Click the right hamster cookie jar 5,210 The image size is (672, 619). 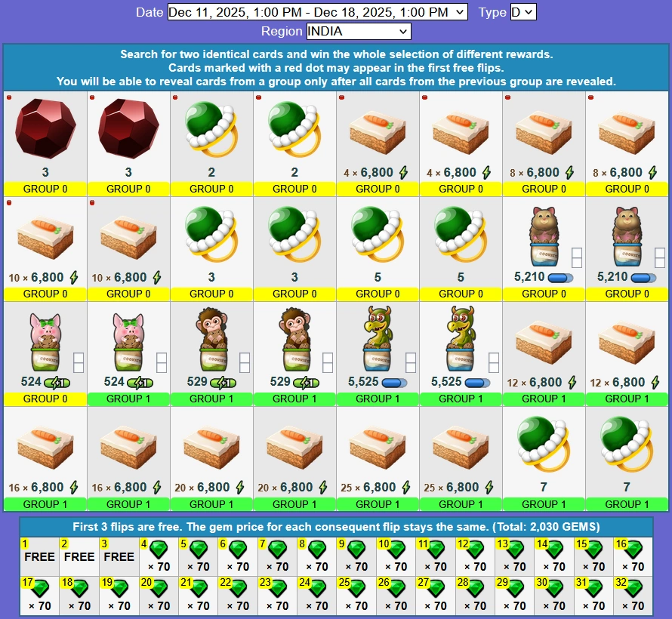tap(627, 249)
